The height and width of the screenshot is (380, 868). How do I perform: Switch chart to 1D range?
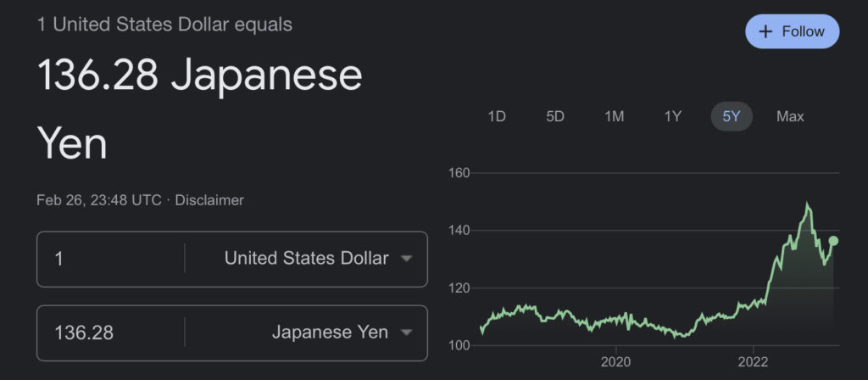(x=497, y=116)
